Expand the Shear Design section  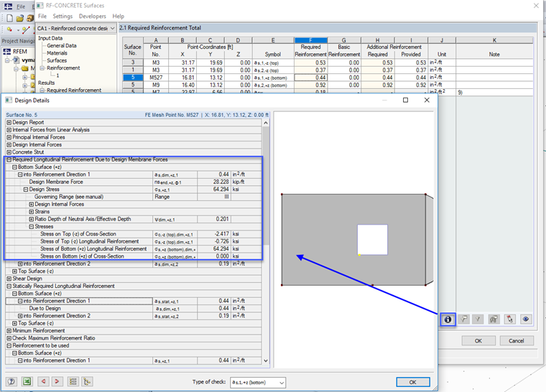[x=9, y=279]
